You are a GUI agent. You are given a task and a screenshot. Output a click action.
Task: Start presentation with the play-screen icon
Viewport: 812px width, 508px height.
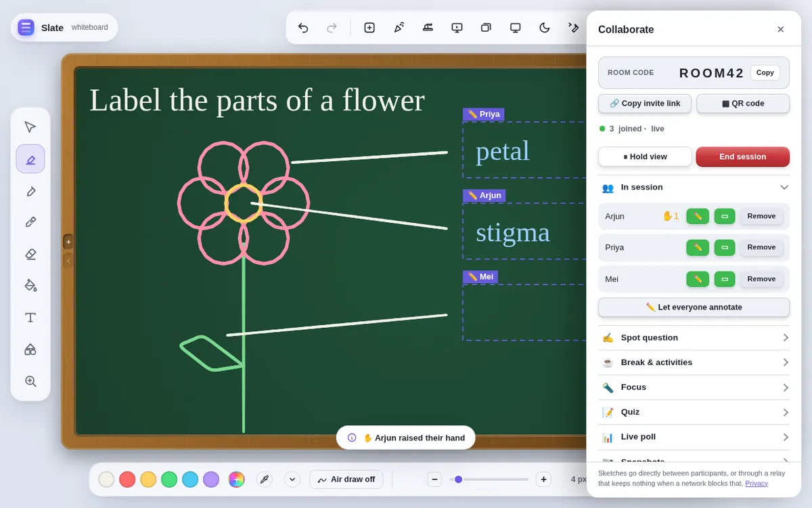coord(457,28)
